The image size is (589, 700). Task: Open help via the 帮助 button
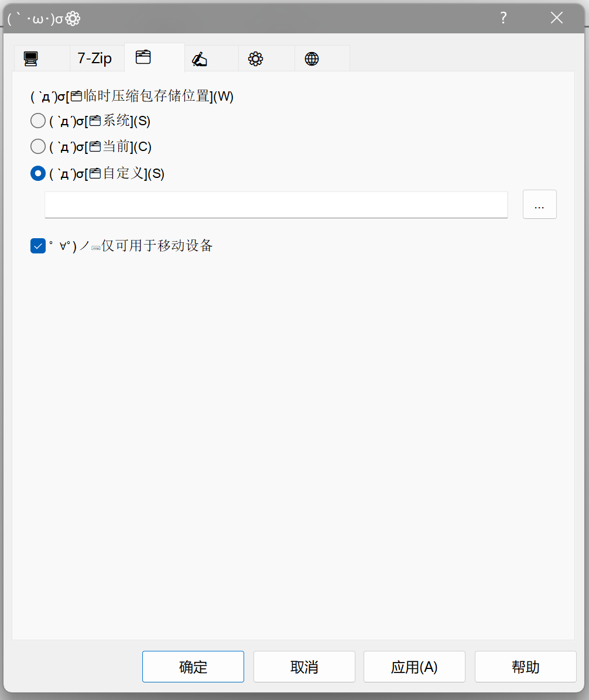click(525, 667)
